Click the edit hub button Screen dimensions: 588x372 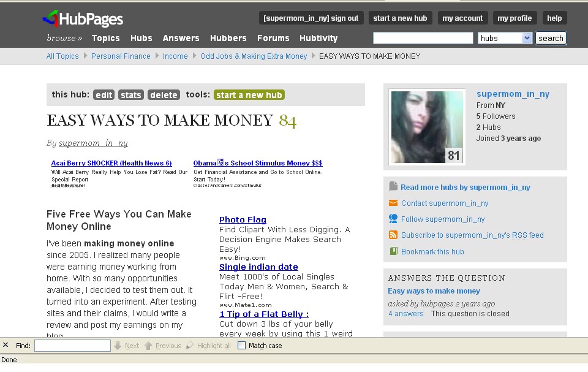point(104,95)
